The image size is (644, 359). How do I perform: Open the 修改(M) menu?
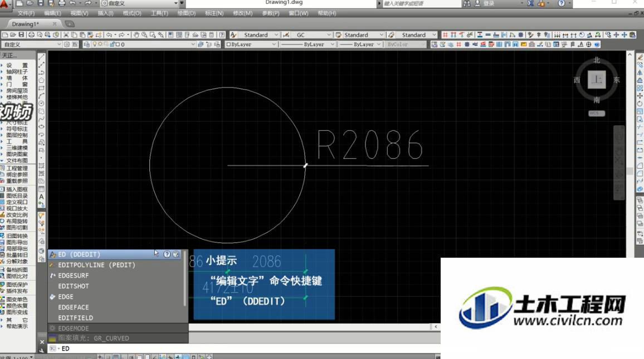243,13
